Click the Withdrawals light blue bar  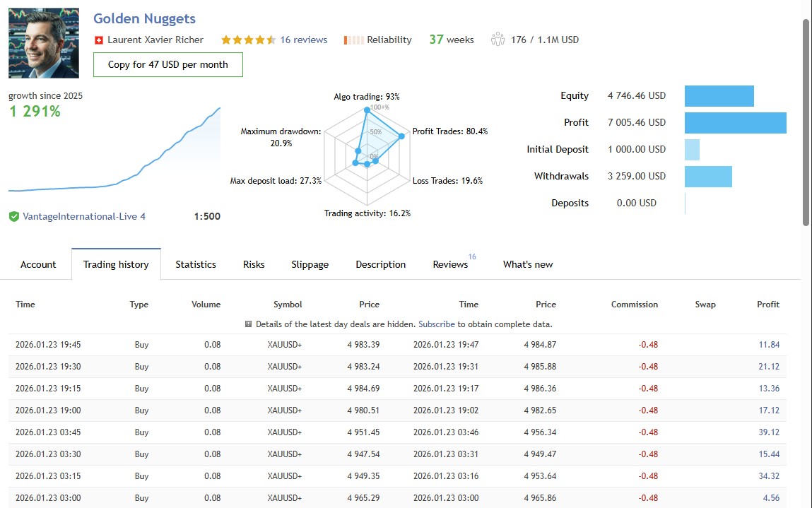[708, 177]
